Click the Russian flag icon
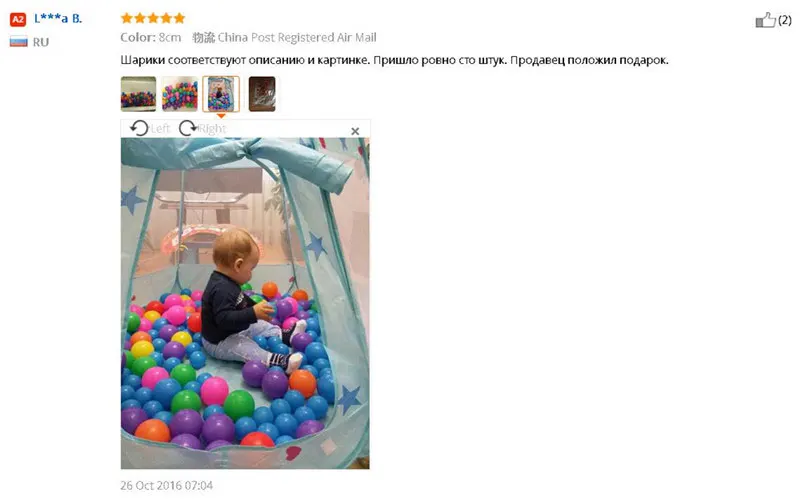The width and height of the screenshot is (800, 500). (x=18, y=42)
